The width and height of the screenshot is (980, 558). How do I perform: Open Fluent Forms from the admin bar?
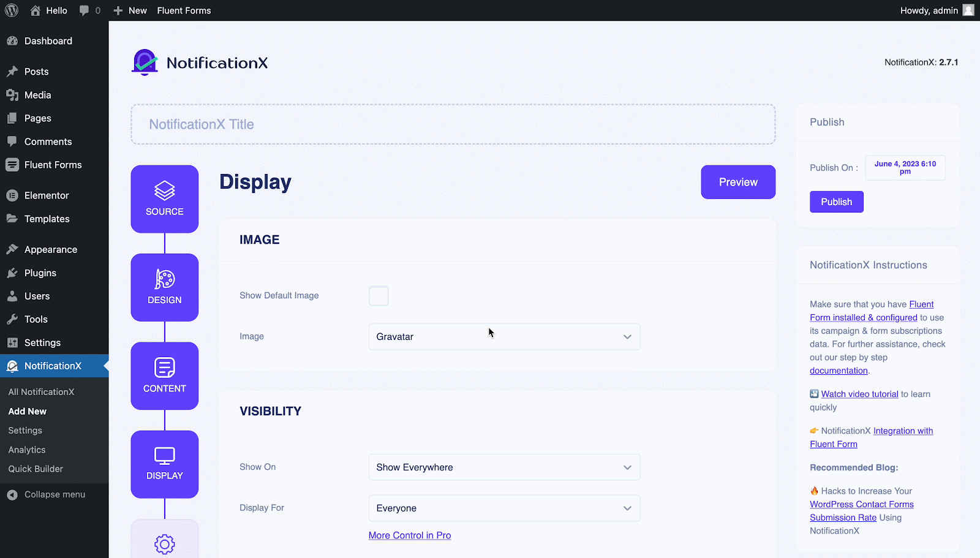(x=184, y=10)
